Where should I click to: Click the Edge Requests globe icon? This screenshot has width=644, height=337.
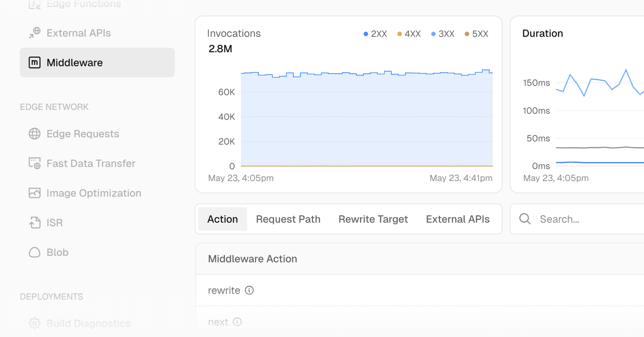point(35,134)
